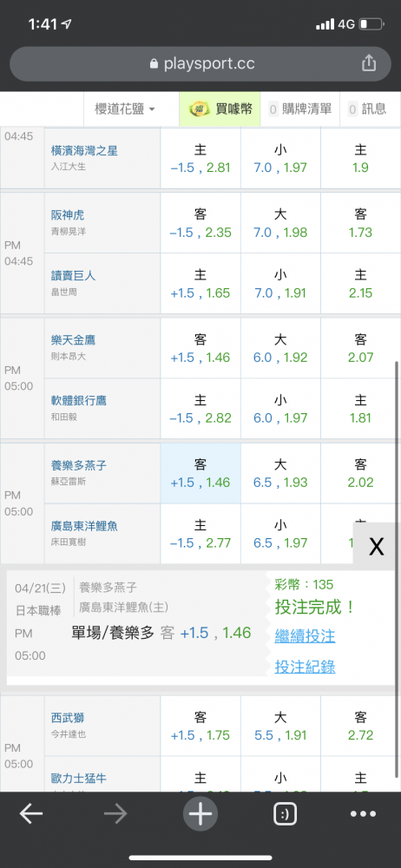Select 廣島東洋鯉魚 total 小 6.5, 1.97
This screenshot has height=868, width=401.
[x=280, y=534]
